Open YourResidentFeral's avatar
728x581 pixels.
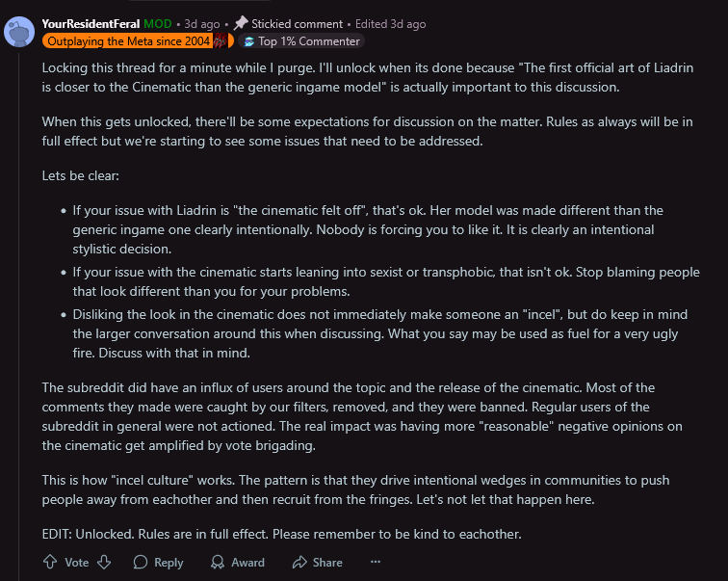click(19, 32)
